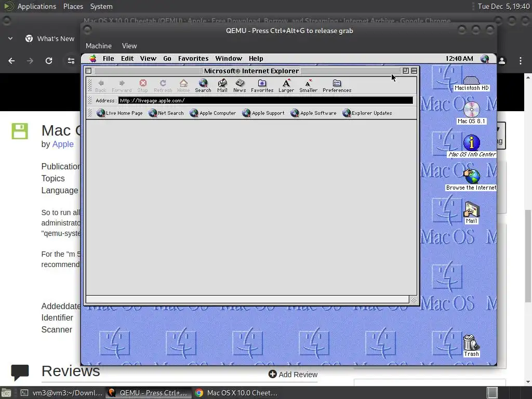Open the System menu in the top panel

(101, 6)
